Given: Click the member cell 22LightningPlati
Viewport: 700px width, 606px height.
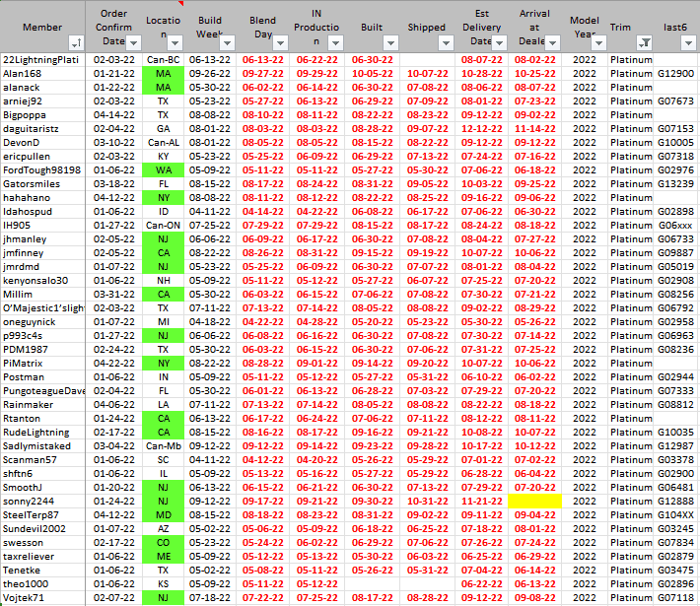Looking at the screenshot, I should (43, 60).
